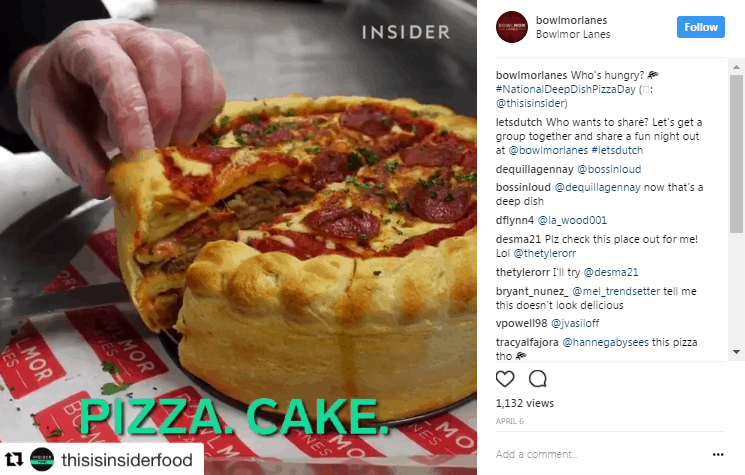The height and width of the screenshot is (475, 745).
Task: Open the @hannegabysees mention link
Action: coord(605,342)
